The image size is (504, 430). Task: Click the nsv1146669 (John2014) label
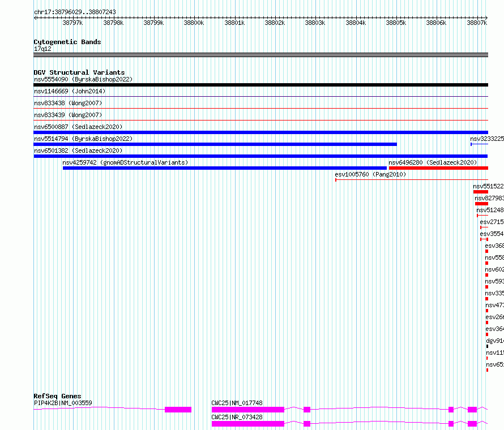(70, 91)
